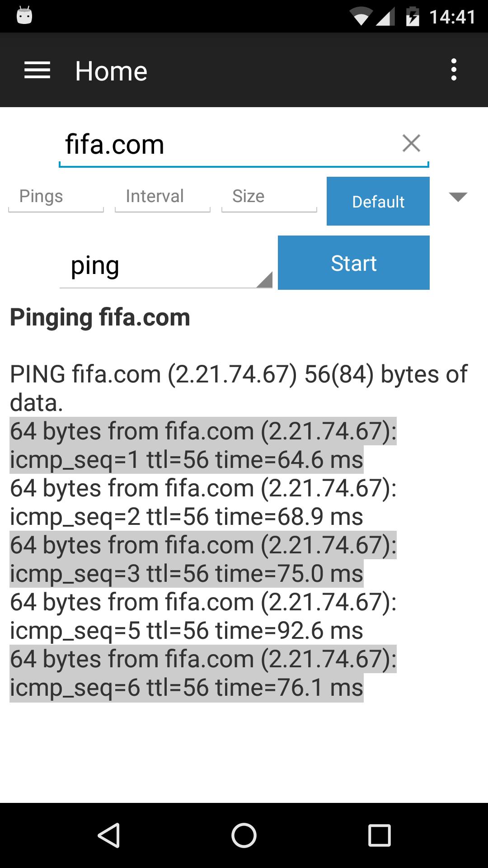Screen dimensions: 488x868
Task: Open the recent apps square button
Action: point(379,835)
